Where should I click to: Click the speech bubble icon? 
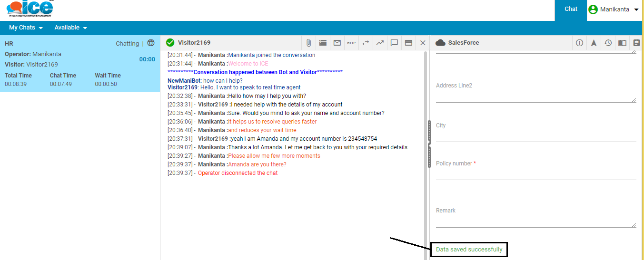click(394, 43)
